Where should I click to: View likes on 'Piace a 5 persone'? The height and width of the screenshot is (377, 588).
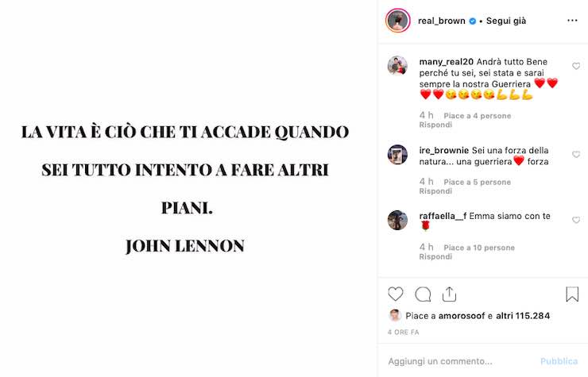tap(477, 182)
